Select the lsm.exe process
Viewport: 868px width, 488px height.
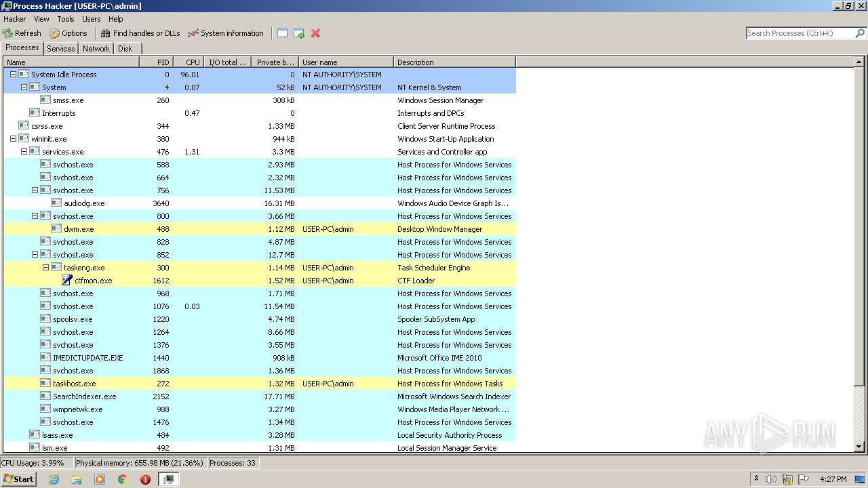pyautogui.click(x=260, y=448)
